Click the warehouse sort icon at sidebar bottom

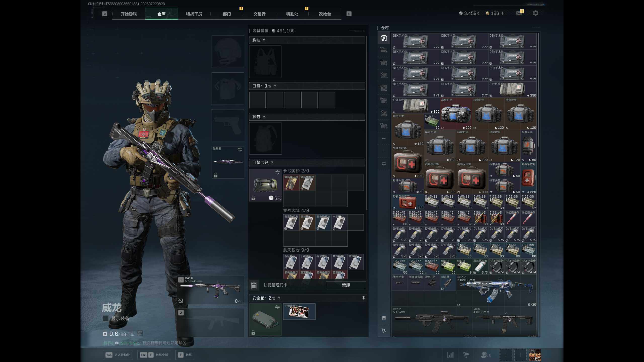(384, 331)
